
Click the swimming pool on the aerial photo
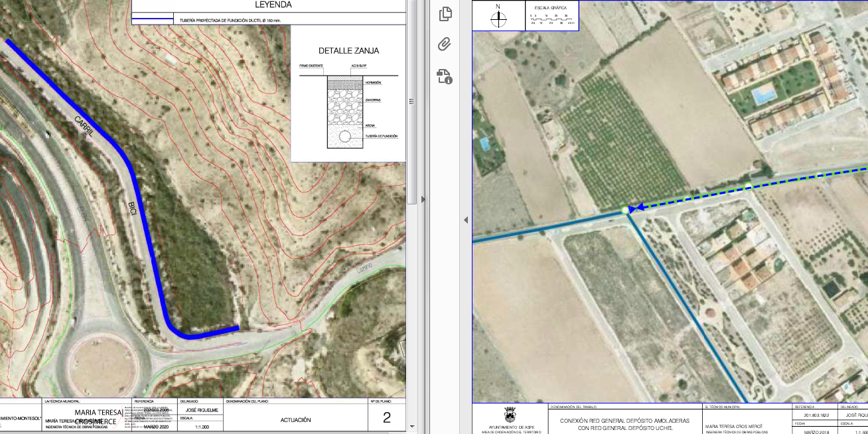764,96
